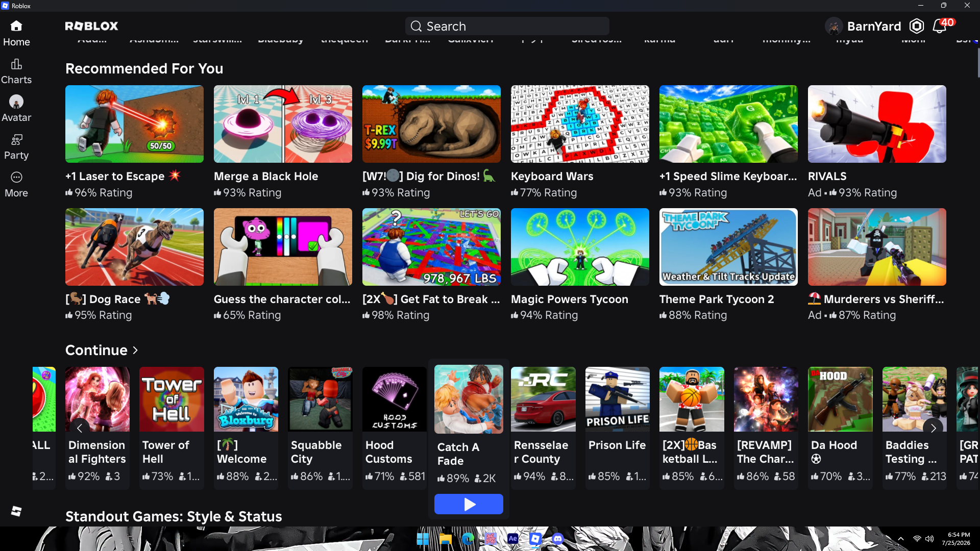
Task: Open the taskbar clock and date
Action: (957, 539)
